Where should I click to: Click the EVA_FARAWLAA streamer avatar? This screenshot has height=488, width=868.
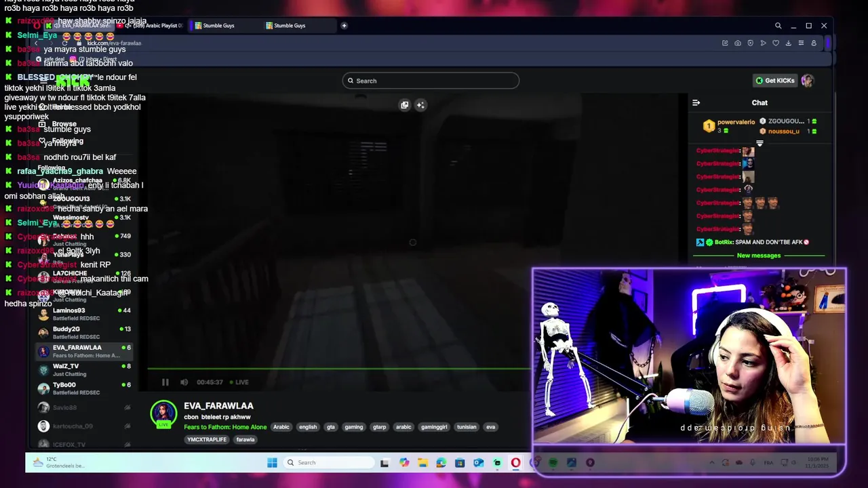click(163, 414)
